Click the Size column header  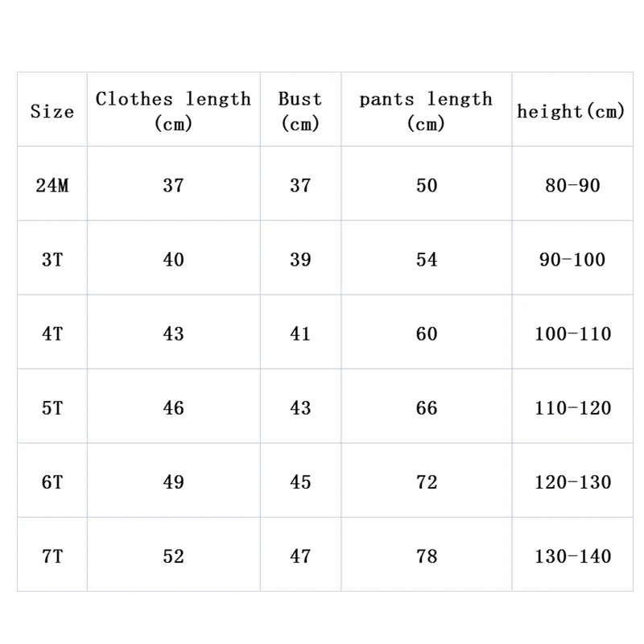(x=52, y=111)
